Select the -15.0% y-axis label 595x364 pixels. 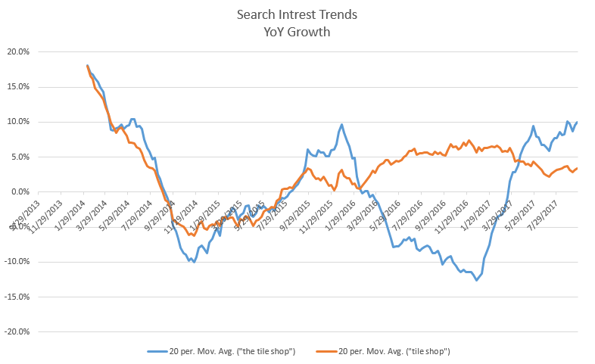[x=17, y=297]
